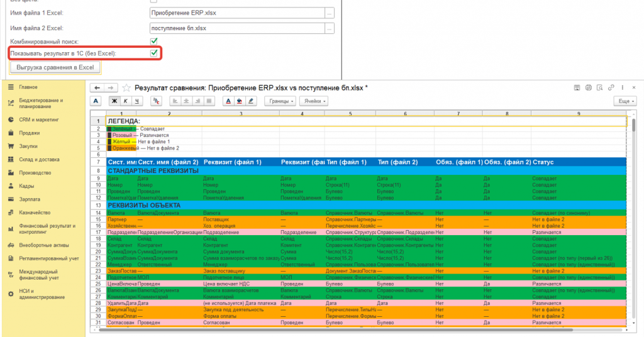Open Регламентированный учет section

click(49, 258)
